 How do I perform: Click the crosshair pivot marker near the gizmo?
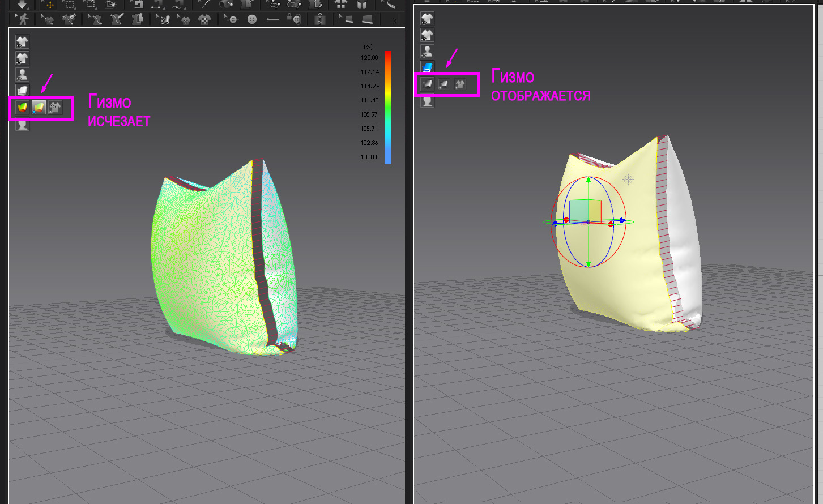coord(628,180)
